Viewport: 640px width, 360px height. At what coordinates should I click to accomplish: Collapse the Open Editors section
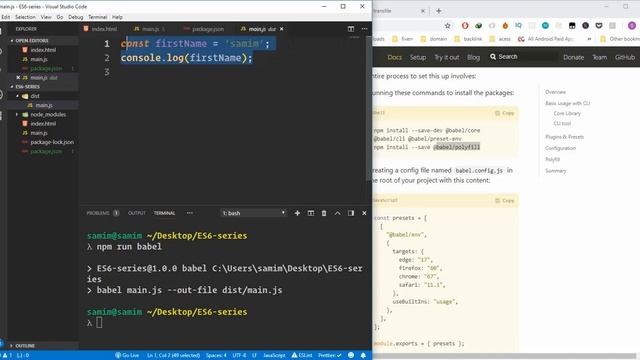[x=31, y=41]
